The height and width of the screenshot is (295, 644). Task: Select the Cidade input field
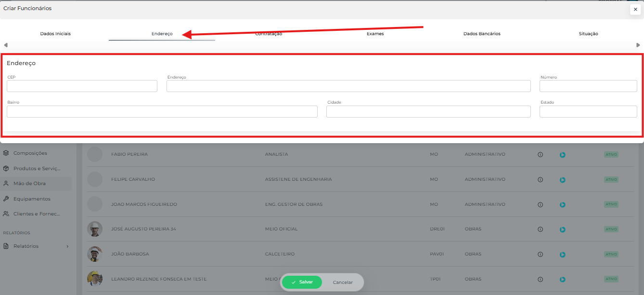tap(428, 112)
